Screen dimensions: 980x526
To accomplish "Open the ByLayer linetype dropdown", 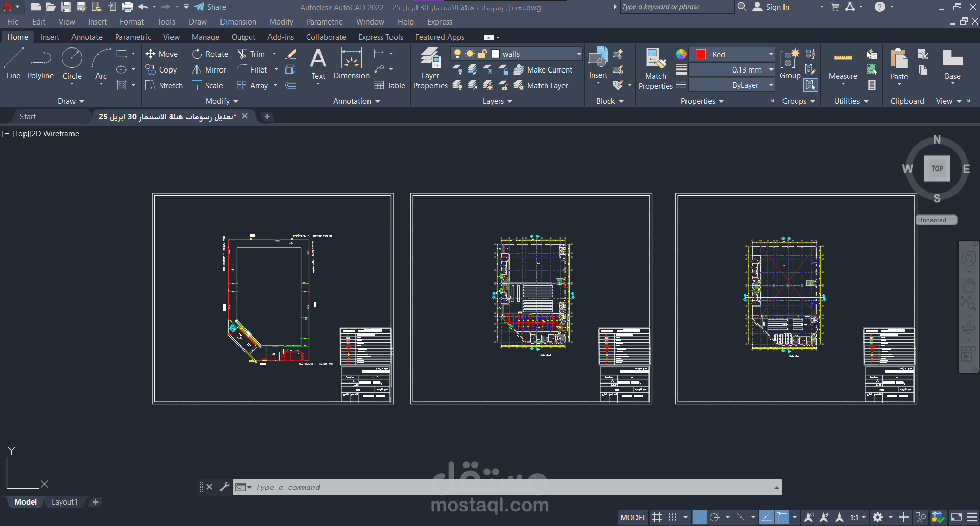I will click(771, 85).
